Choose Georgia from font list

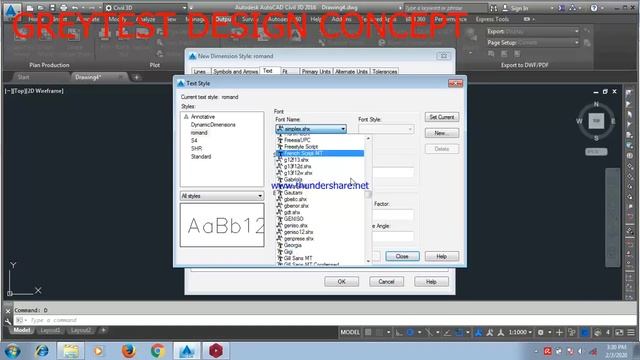[x=320, y=245]
